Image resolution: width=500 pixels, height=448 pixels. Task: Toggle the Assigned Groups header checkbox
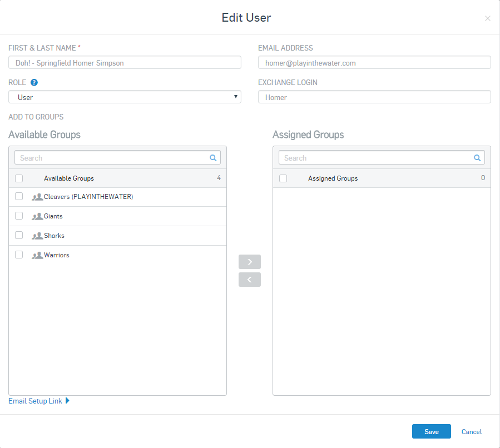tap(283, 178)
